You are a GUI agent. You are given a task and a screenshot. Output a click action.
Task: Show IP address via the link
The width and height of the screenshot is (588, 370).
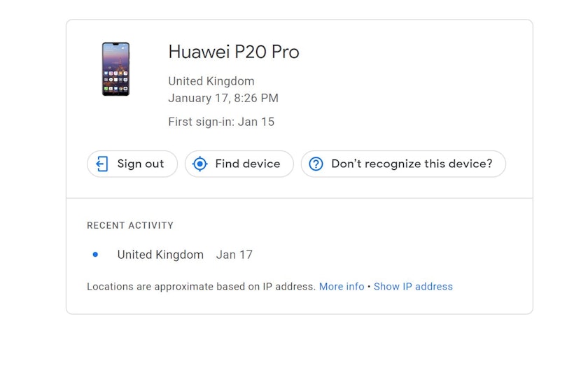click(x=413, y=286)
